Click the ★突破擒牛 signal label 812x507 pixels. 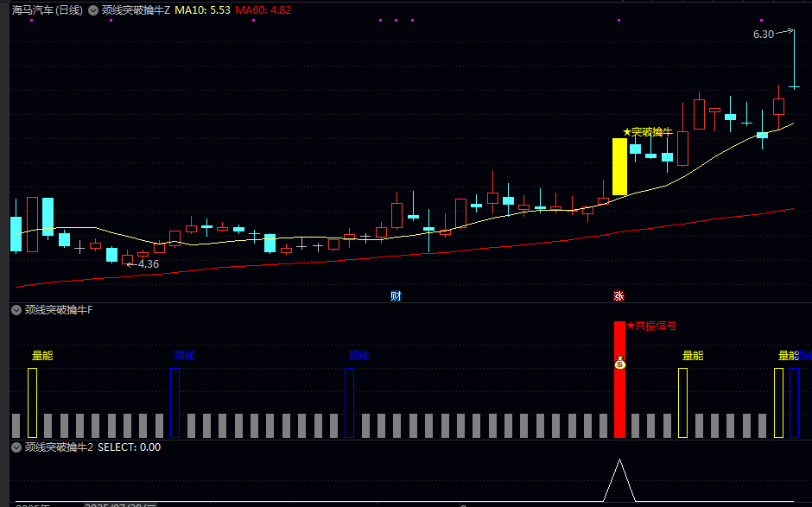648,132
